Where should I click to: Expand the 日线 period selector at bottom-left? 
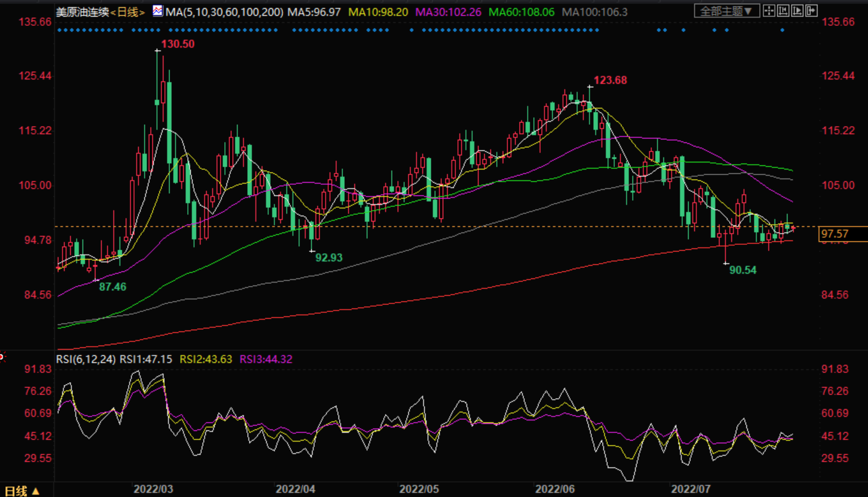coord(22,491)
